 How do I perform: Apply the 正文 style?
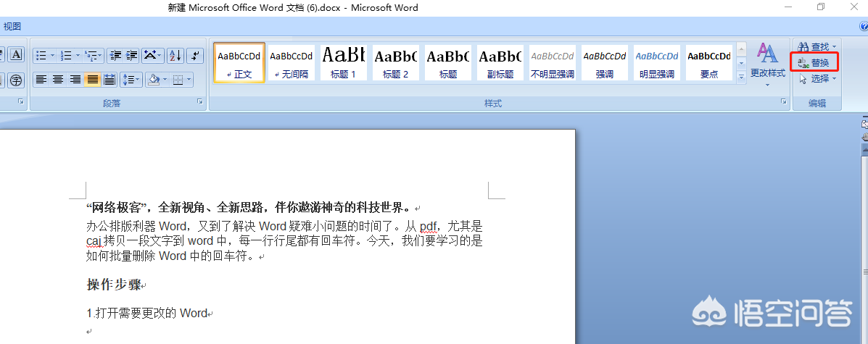pos(239,63)
